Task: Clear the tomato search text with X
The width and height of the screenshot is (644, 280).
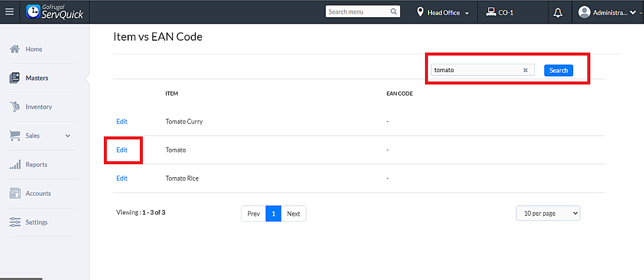Action: click(x=525, y=70)
